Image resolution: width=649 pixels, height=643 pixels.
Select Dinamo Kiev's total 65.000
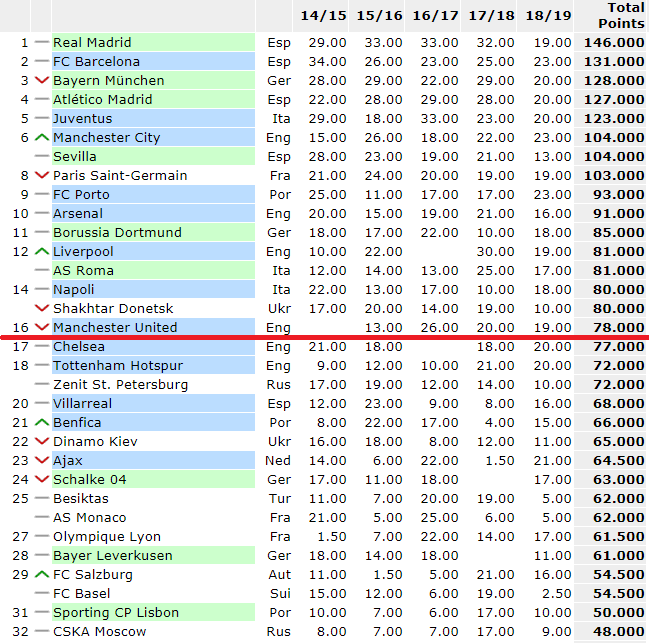pyautogui.click(x=619, y=441)
